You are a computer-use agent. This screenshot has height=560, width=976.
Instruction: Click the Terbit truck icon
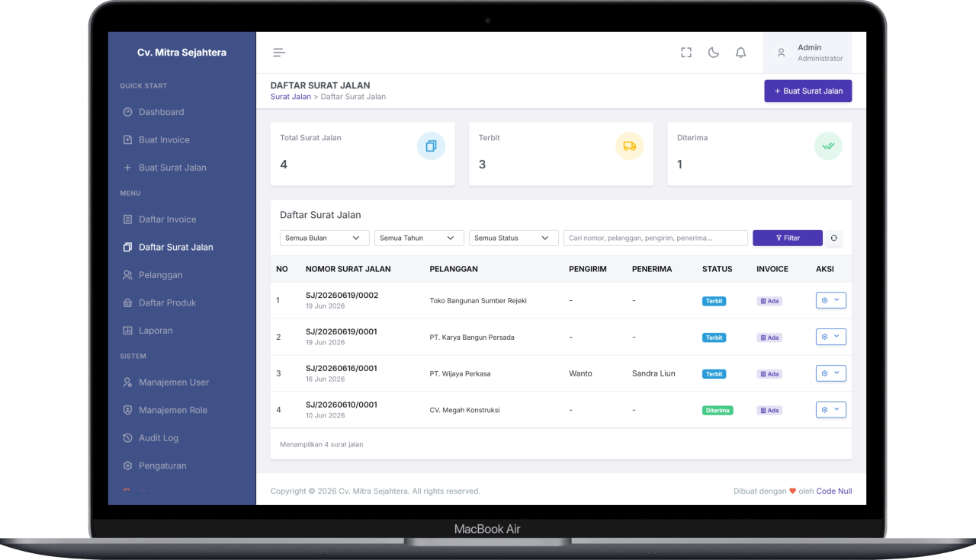[x=629, y=146]
